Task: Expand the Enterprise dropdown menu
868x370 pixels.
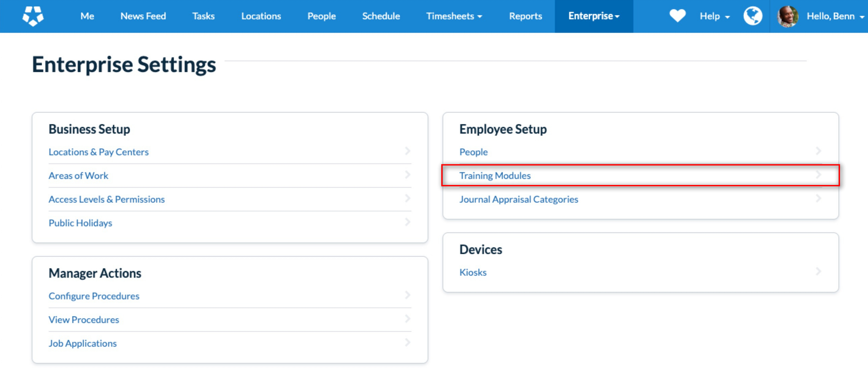Action: point(594,16)
